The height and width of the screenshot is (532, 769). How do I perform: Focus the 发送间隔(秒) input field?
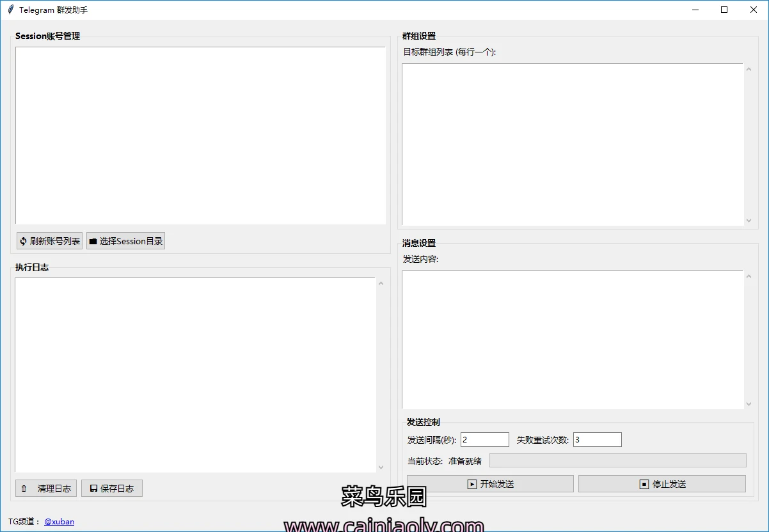point(484,440)
